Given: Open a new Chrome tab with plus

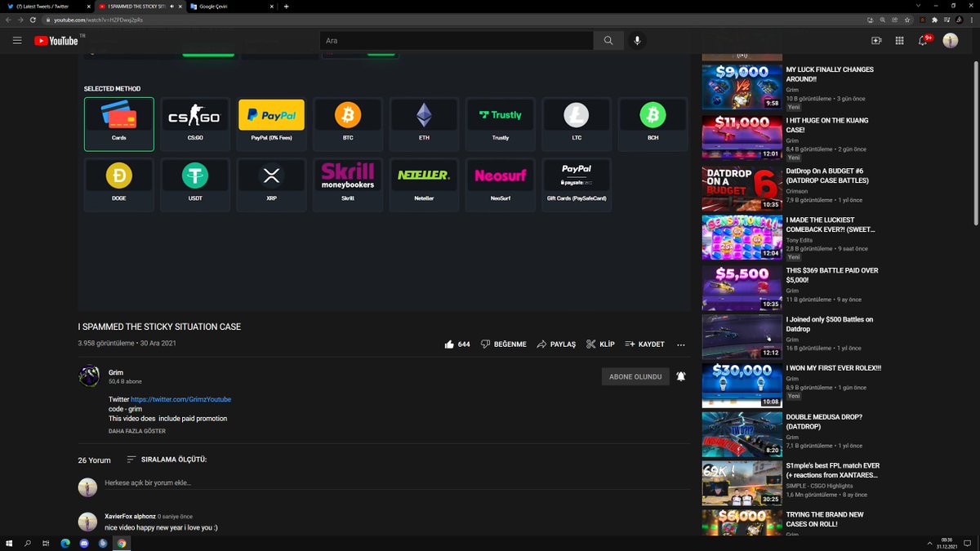Looking at the screenshot, I should [286, 6].
